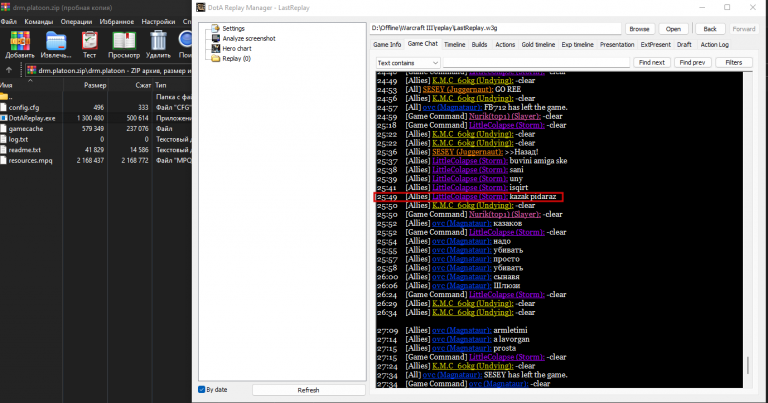This screenshot has width=768, height=403.
Task: Open the Операции menu in WinRAR
Action: pos(76,22)
